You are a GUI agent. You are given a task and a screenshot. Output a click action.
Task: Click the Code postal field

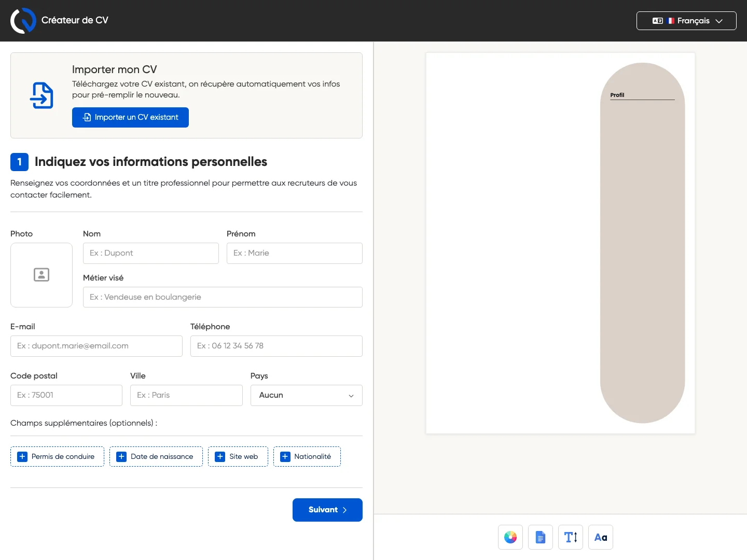click(x=66, y=395)
